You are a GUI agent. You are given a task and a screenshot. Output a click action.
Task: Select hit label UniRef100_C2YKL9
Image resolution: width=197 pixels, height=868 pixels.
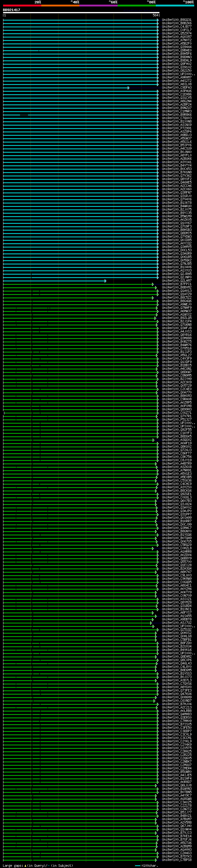click(x=176, y=741)
